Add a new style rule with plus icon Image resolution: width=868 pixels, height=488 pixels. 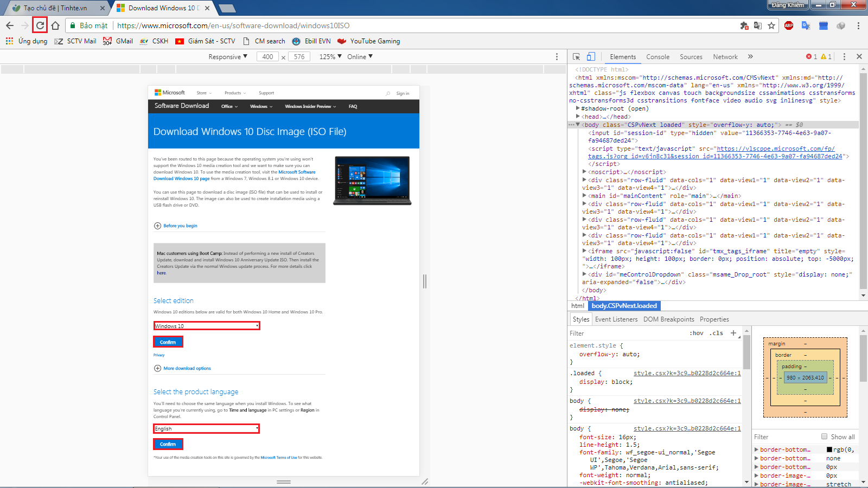coord(733,333)
